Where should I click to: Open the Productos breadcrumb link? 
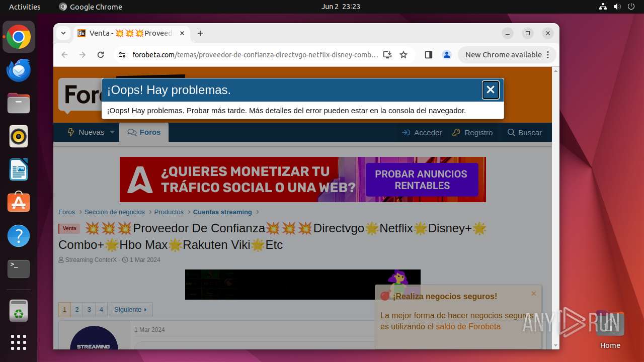pos(169,212)
